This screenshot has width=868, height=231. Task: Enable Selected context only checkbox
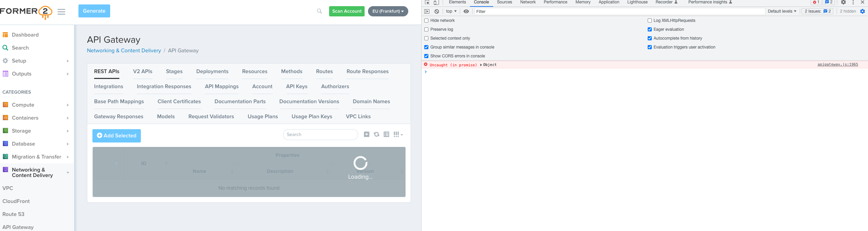pos(426,38)
